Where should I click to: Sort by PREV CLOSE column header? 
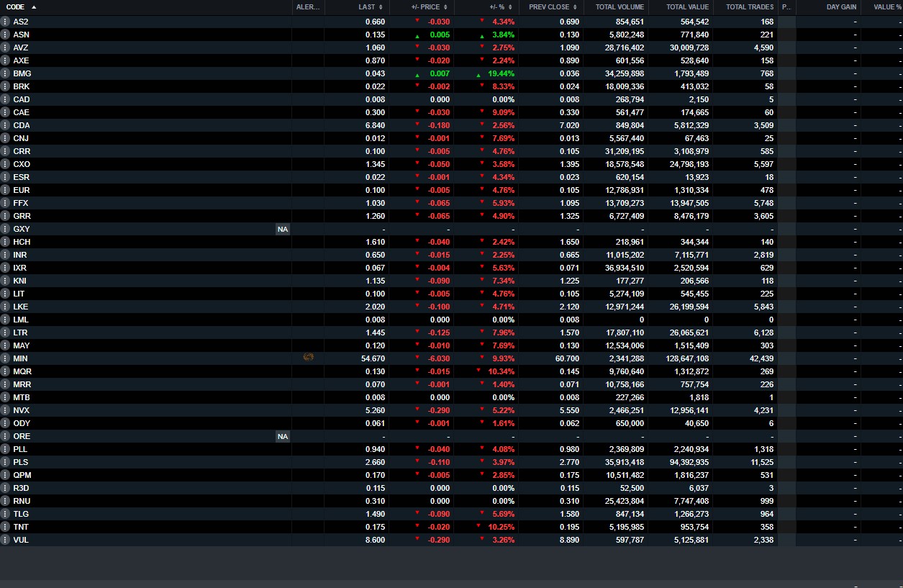pyautogui.click(x=549, y=7)
